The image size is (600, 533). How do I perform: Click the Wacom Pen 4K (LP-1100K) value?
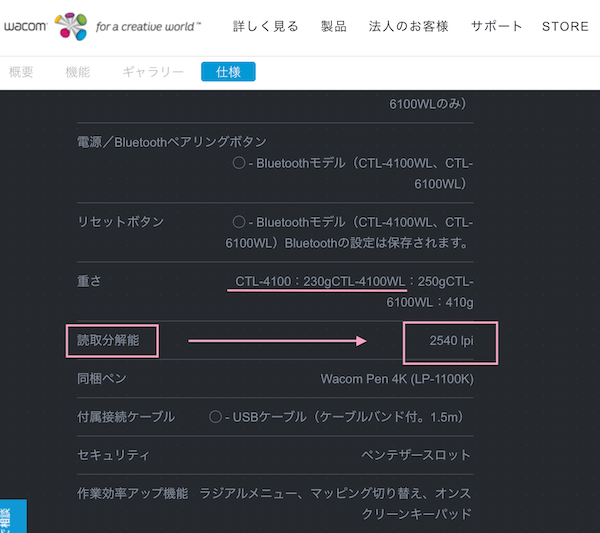397,379
